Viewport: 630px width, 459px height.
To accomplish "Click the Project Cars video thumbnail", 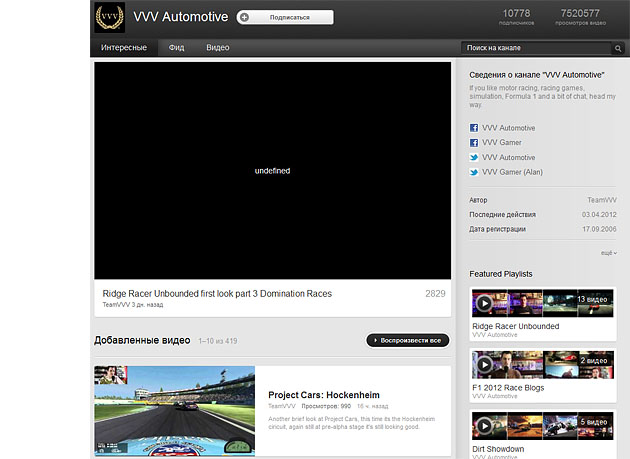I will (174, 411).
